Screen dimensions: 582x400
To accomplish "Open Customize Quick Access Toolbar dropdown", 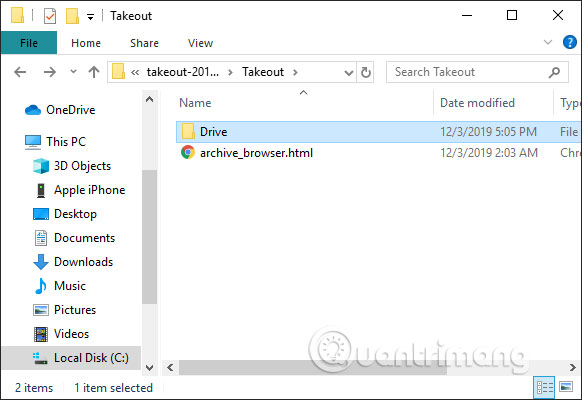I will 90,17.
